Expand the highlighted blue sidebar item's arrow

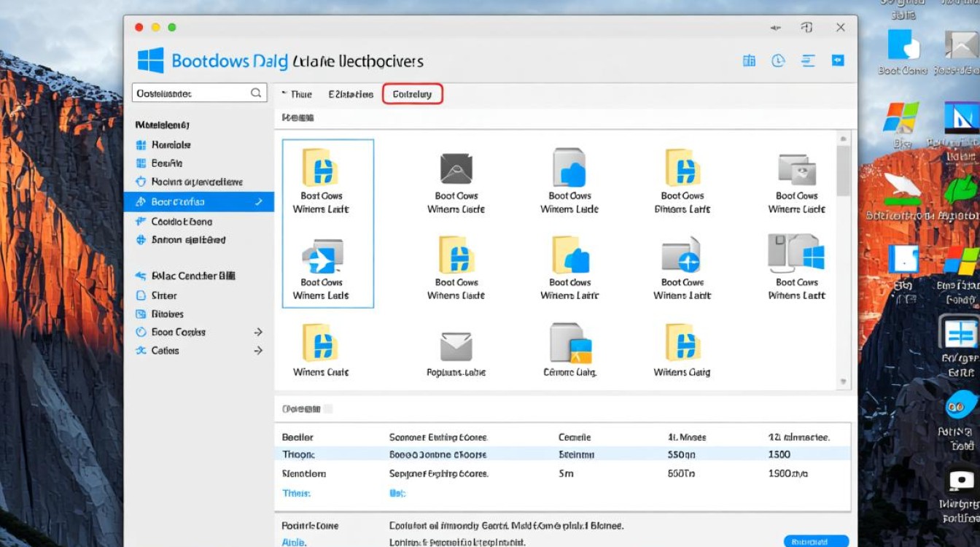pos(259,202)
